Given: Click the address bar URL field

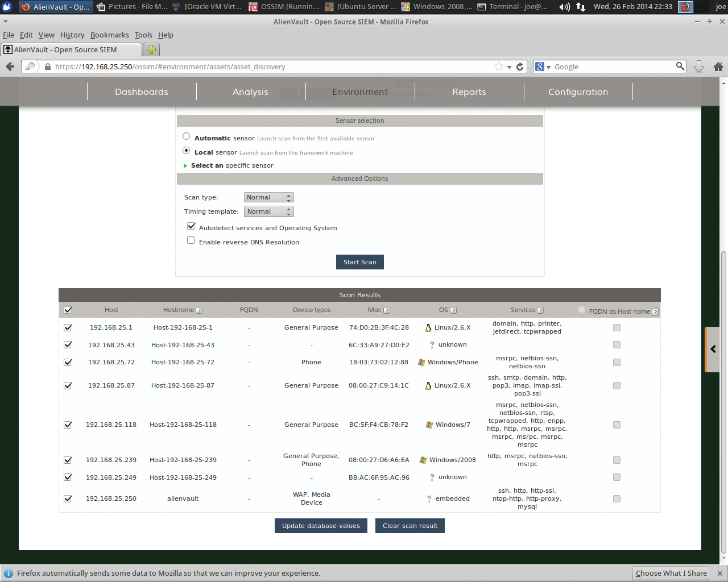Looking at the screenshot, I should pyautogui.click(x=273, y=66).
